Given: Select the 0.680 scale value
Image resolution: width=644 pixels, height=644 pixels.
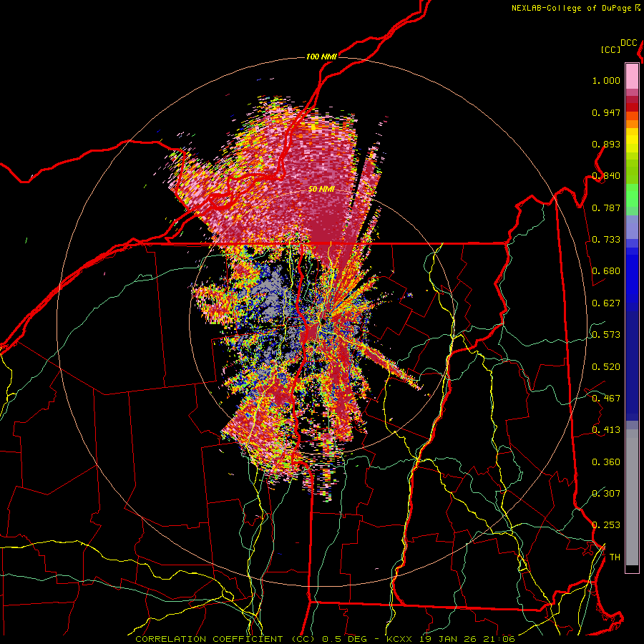Looking at the screenshot, I should pos(606,271).
